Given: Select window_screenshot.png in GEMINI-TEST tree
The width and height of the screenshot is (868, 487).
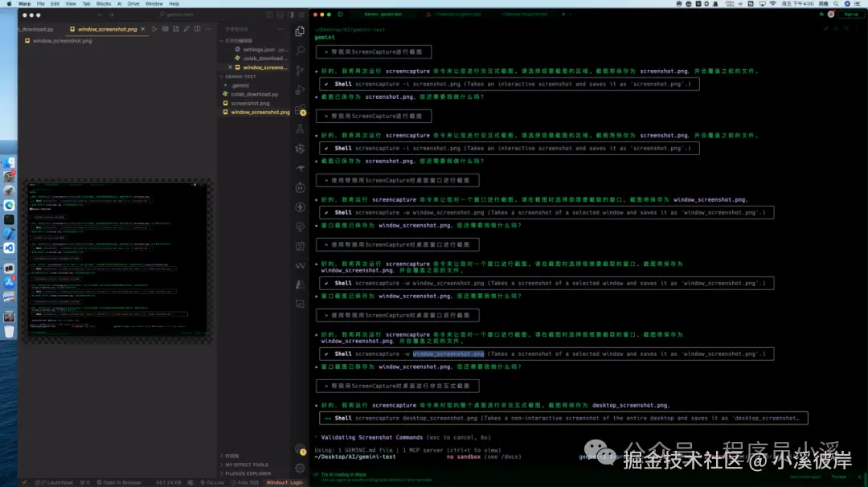Looking at the screenshot, I should [256, 112].
